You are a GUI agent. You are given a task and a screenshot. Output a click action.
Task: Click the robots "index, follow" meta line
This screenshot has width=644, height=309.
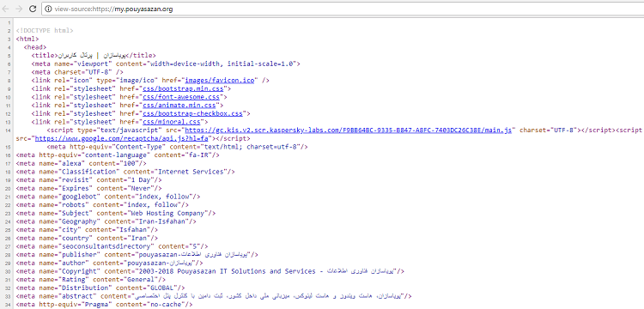[102, 205]
